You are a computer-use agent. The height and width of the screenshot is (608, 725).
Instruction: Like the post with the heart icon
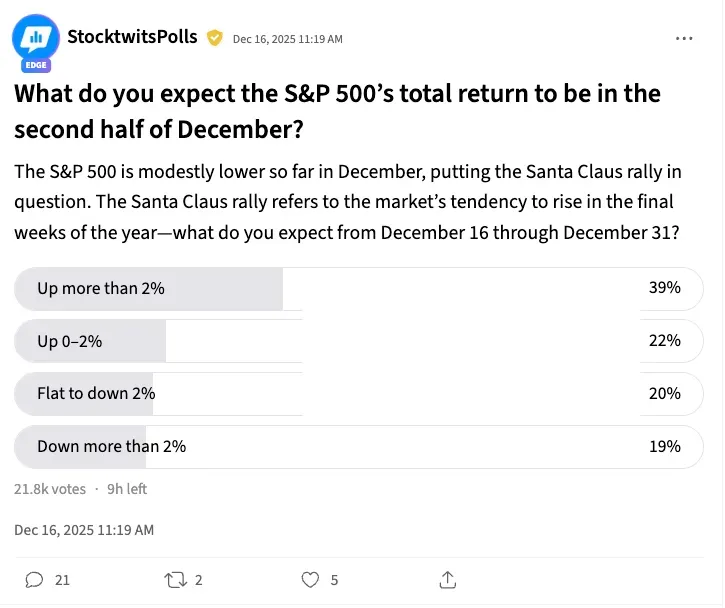[310, 579]
